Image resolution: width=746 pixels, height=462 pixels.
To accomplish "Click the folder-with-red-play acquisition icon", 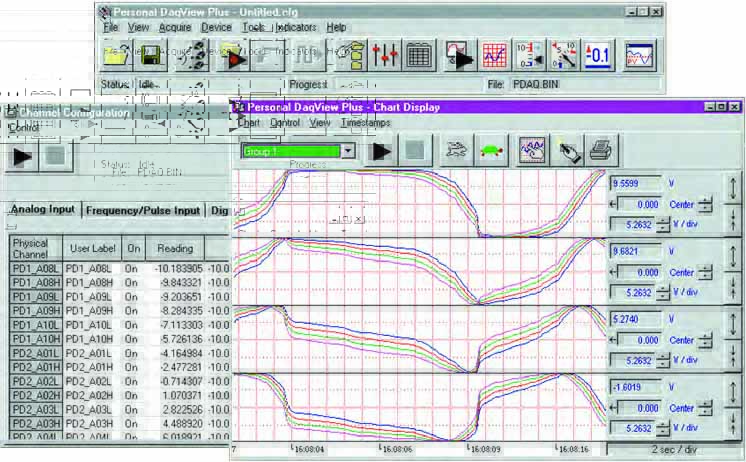I will (232, 56).
